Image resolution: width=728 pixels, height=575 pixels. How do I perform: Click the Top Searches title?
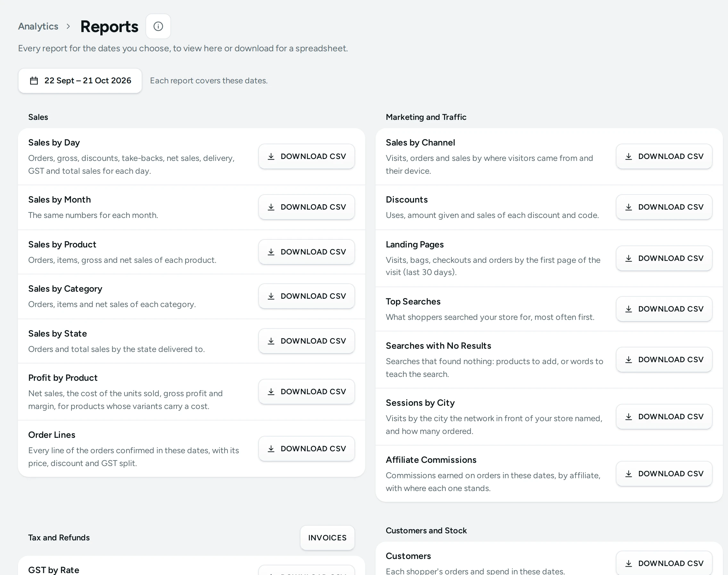click(413, 302)
